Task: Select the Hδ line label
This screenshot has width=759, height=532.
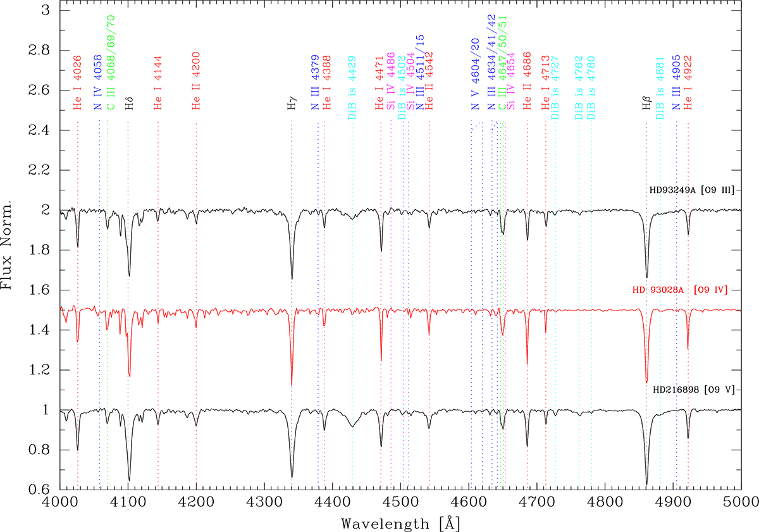Action: [128, 105]
